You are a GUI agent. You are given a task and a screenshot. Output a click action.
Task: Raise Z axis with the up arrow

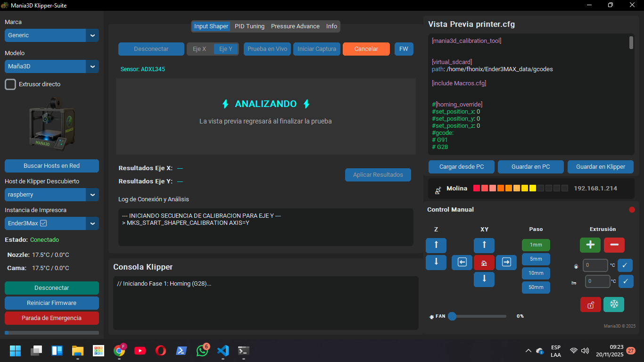tap(436, 245)
